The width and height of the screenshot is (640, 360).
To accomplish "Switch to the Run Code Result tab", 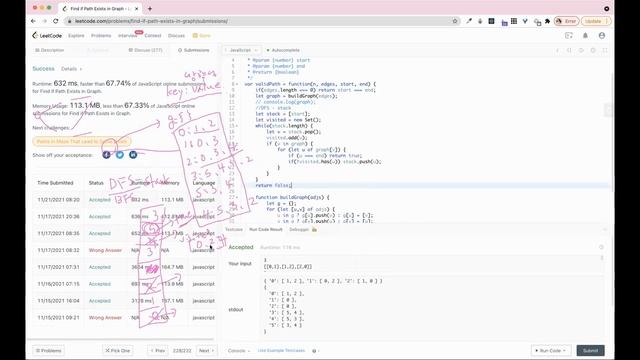I will click(266, 229).
